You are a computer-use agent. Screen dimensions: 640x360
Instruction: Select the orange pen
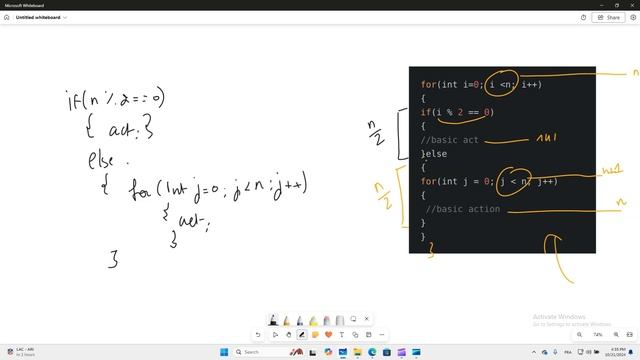coord(287,320)
